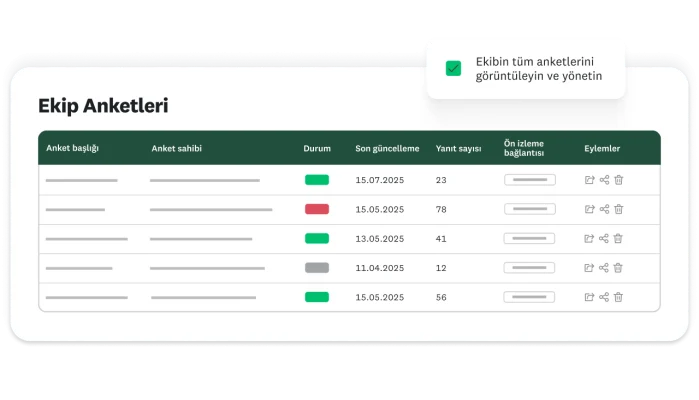
Task: Delete the survey updated 11.04.2025
Action: coord(618,268)
